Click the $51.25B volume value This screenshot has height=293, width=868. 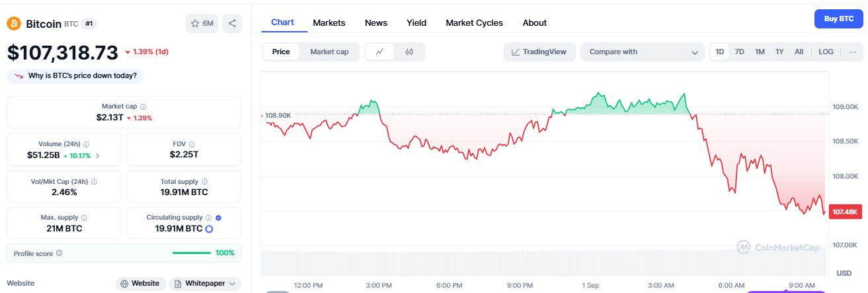pos(44,155)
